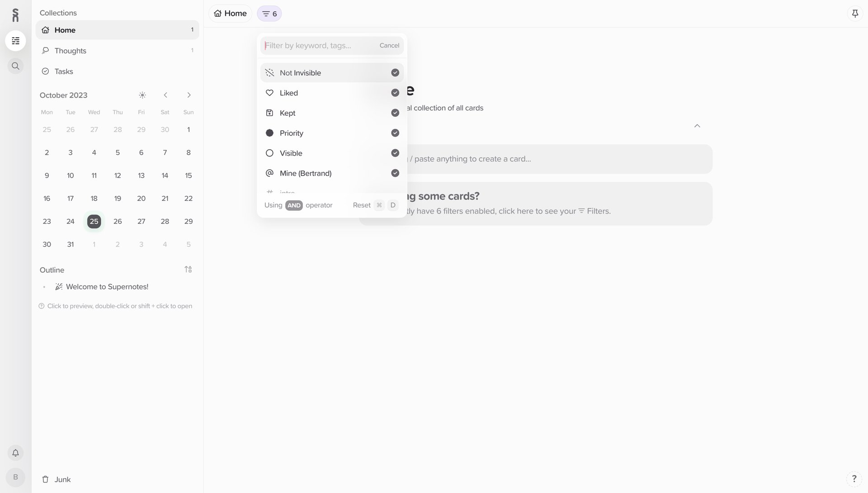Click Cancel in the filter popup
The height and width of the screenshot is (493, 868).
[x=389, y=45]
